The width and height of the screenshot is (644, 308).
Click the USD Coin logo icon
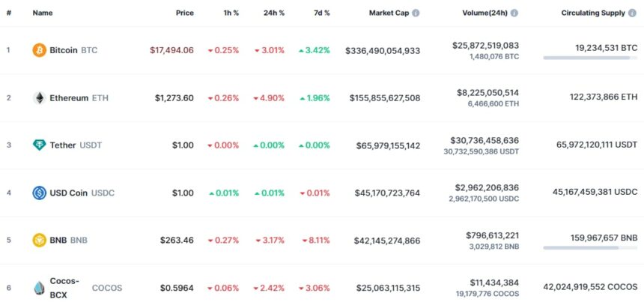tap(39, 193)
